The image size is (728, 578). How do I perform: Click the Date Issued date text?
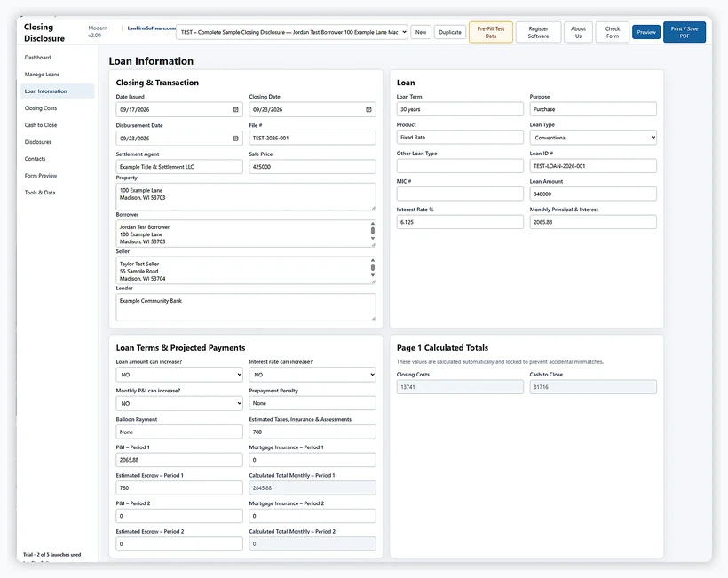click(135, 109)
